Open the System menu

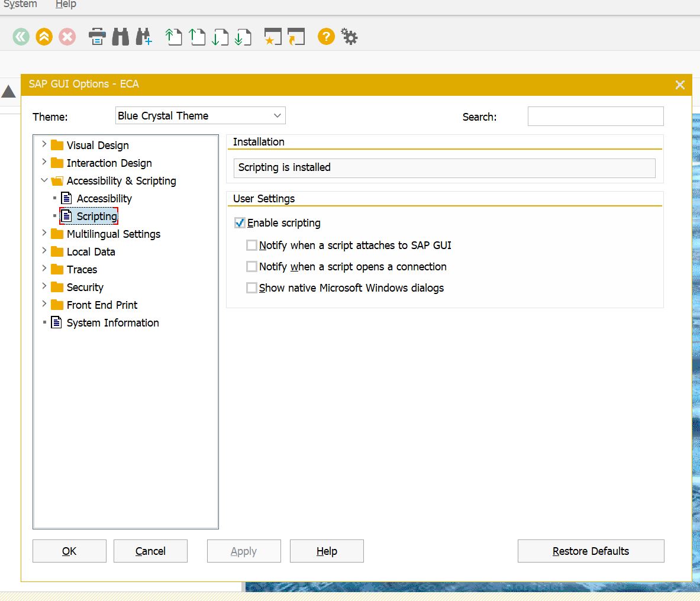(x=20, y=5)
